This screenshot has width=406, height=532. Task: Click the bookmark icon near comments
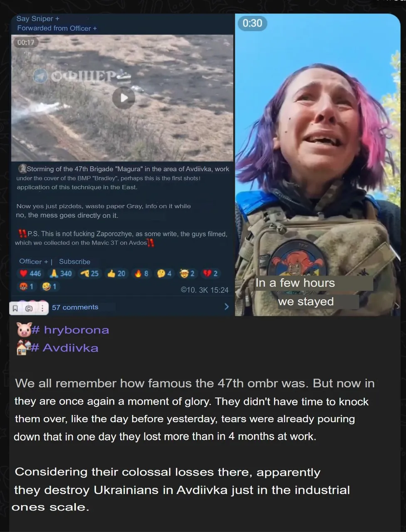(x=15, y=308)
